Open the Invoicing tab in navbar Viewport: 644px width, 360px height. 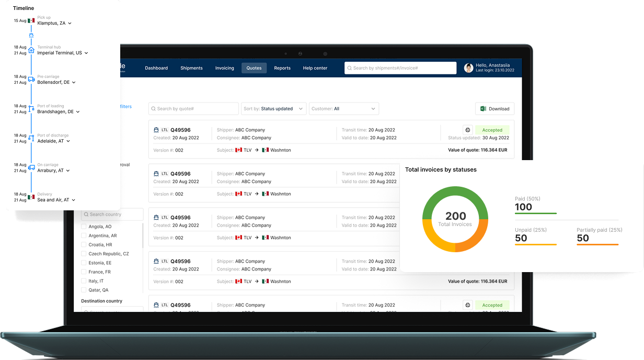click(224, 68)
